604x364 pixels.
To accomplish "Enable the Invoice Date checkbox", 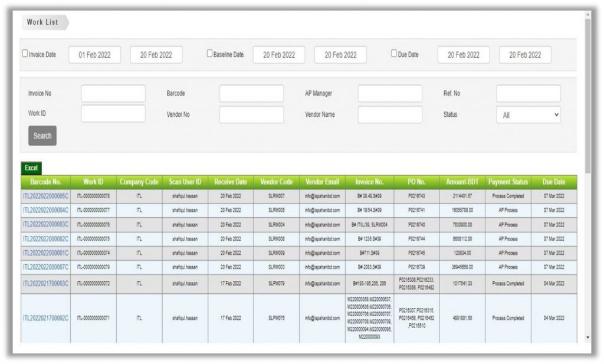I will (25, 54).
